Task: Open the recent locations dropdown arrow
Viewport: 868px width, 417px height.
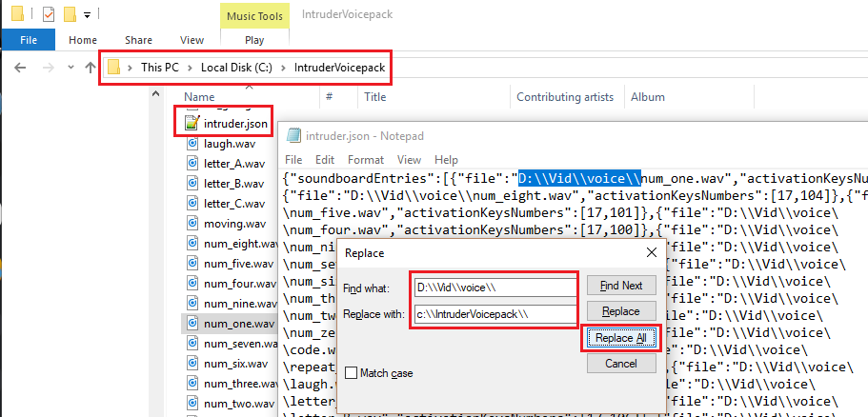Action: click(71, 68)
